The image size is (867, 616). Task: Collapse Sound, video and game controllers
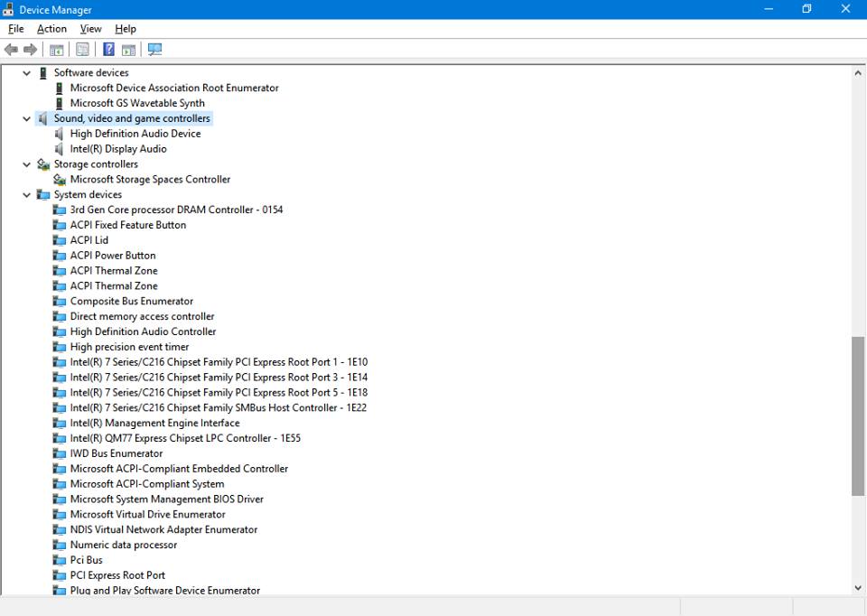pos(26,118)
